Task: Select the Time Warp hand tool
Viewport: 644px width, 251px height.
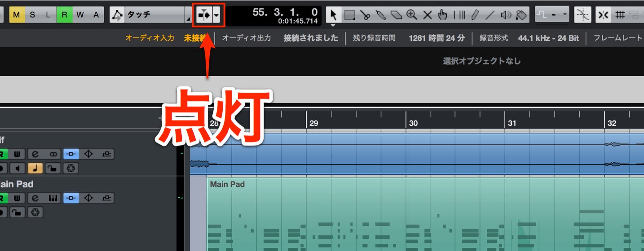Action: [x=443, y=15]
